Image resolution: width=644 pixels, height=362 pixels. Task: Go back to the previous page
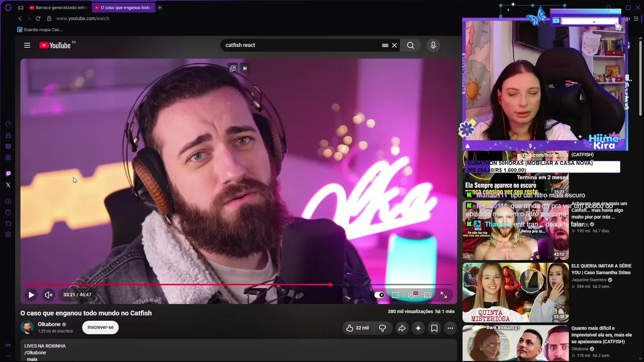(20, 19)
